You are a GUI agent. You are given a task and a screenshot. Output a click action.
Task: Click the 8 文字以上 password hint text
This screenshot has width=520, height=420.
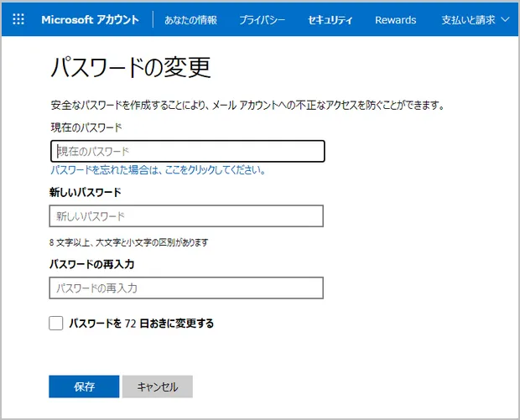tap(128, 242)
